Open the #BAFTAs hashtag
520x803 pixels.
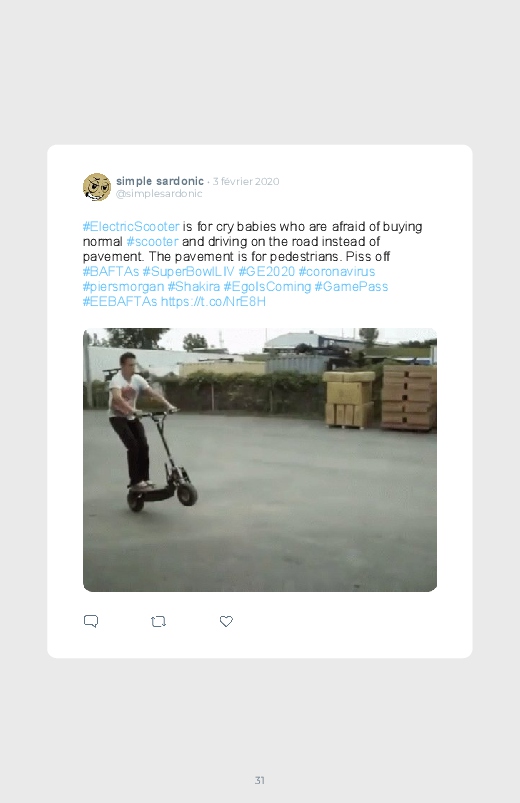point(111,271)
